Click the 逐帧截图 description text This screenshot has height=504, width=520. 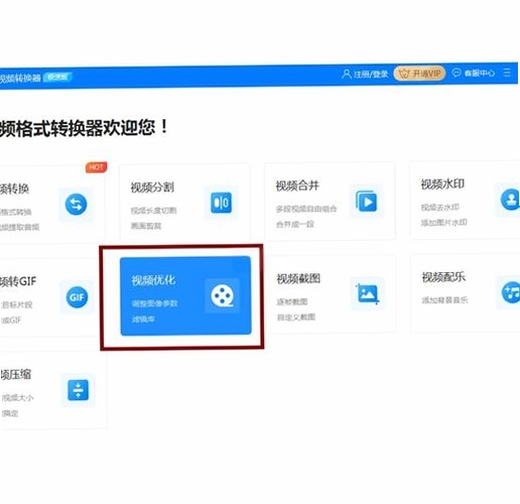292,302
